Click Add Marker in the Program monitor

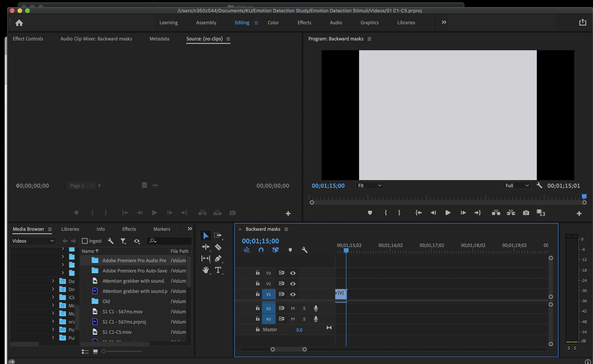point(370,213)
